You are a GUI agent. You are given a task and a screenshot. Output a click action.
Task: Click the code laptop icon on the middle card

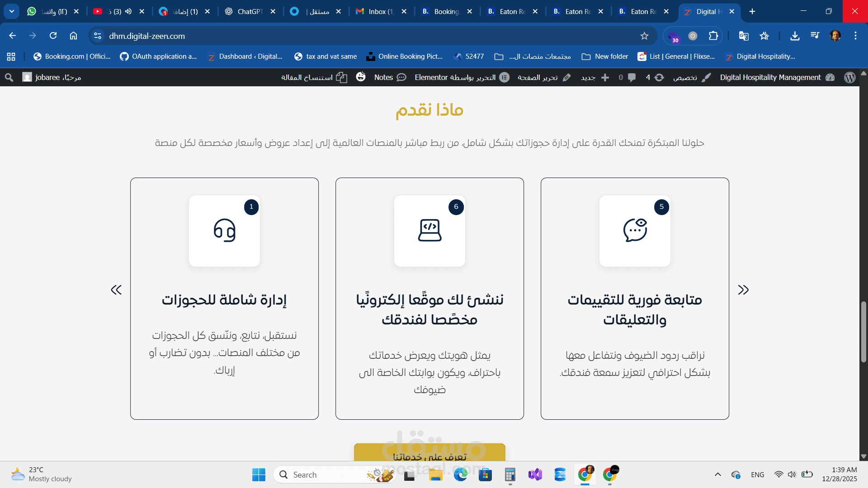429,230
